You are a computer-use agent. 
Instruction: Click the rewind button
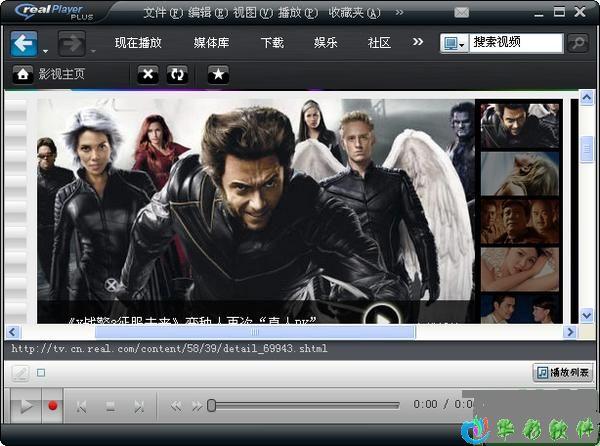coord(176,406)
